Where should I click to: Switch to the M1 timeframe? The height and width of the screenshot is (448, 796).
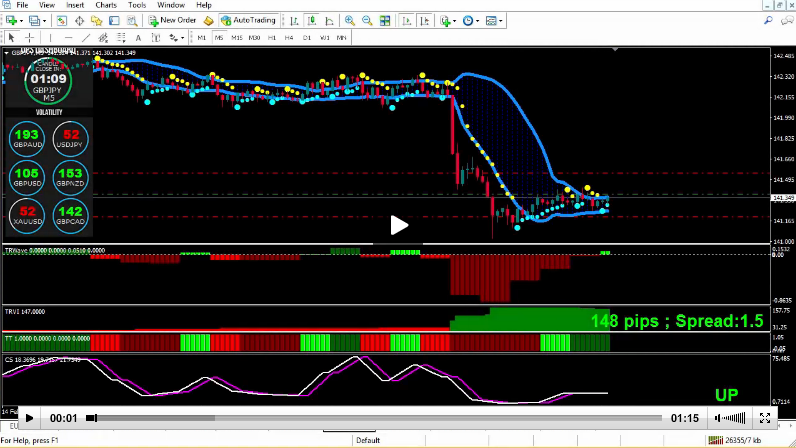[202, 38]
